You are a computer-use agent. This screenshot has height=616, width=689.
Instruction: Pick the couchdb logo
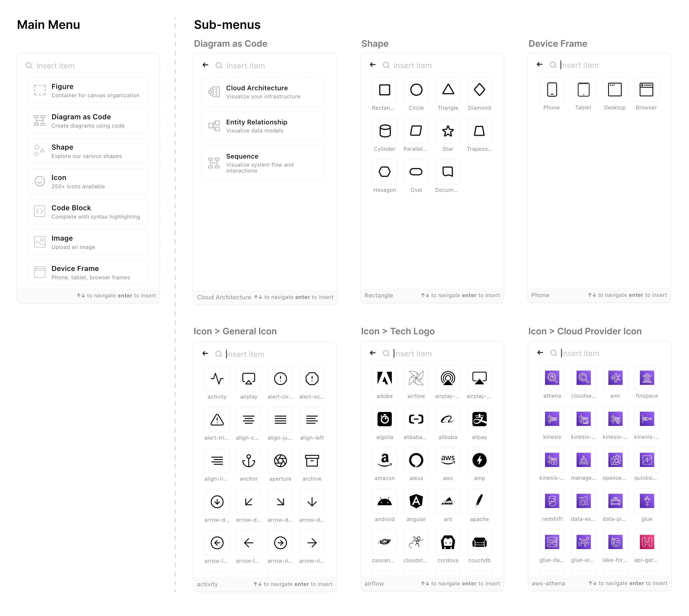479,542
